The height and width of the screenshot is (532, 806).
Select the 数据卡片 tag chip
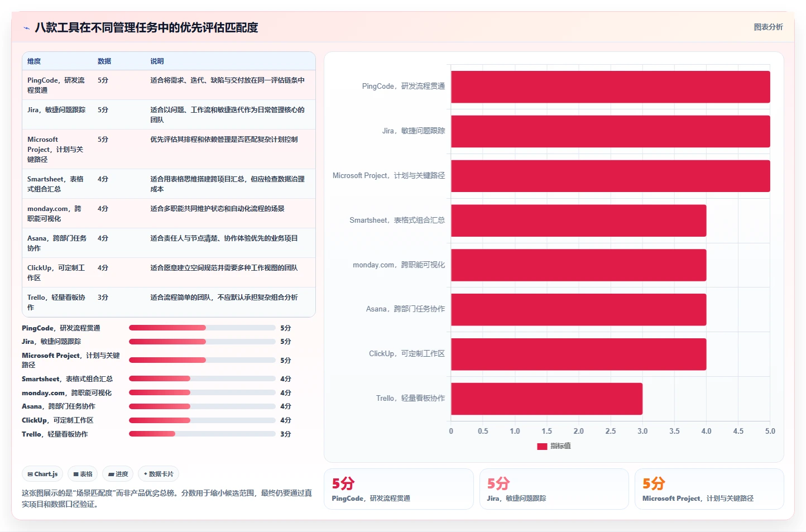click(159, 474)
